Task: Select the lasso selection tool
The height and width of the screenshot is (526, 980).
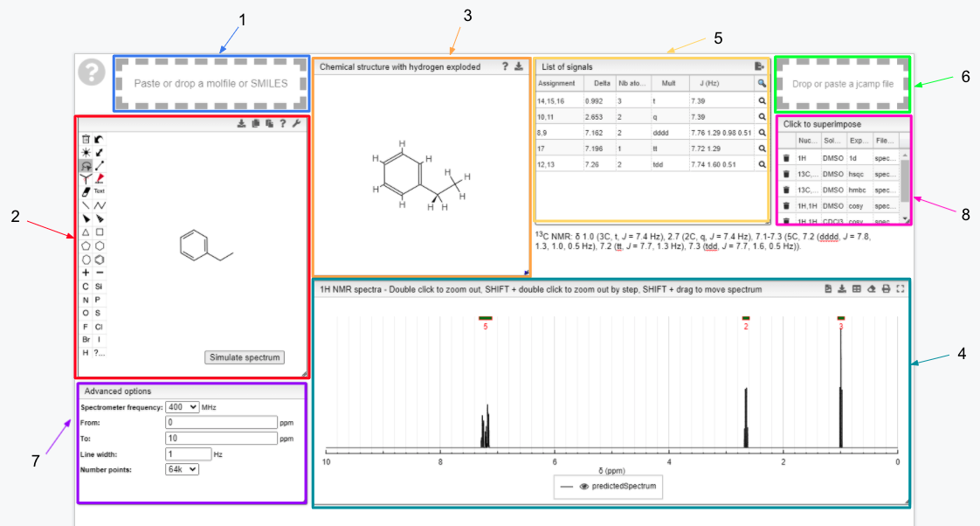Action: 86,166
